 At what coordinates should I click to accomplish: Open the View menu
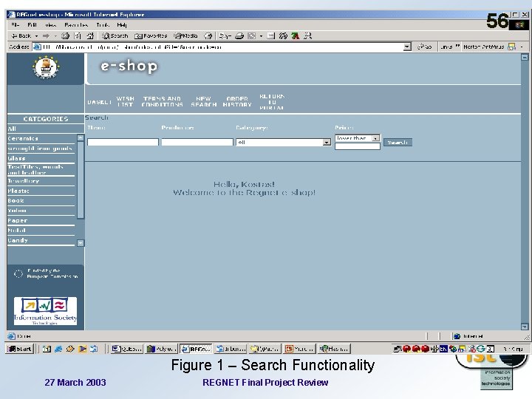pyautogui.click(x=50, y=25)
